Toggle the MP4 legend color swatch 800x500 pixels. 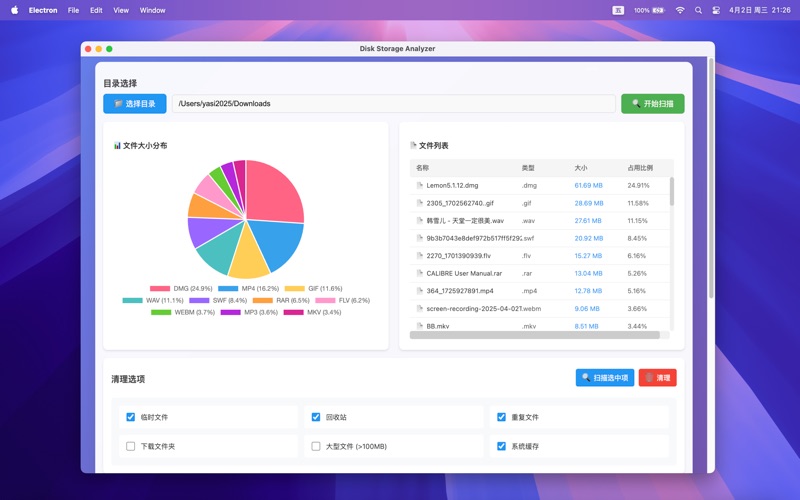click(x=228, y=289)
